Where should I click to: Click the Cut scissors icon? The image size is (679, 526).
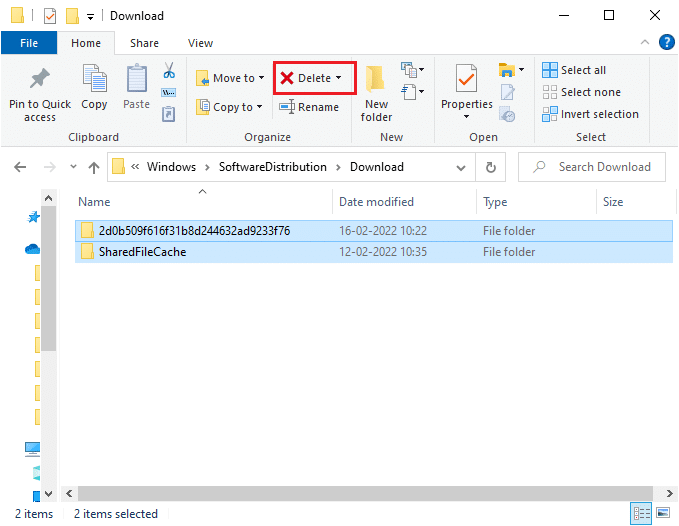pos(169,70)
